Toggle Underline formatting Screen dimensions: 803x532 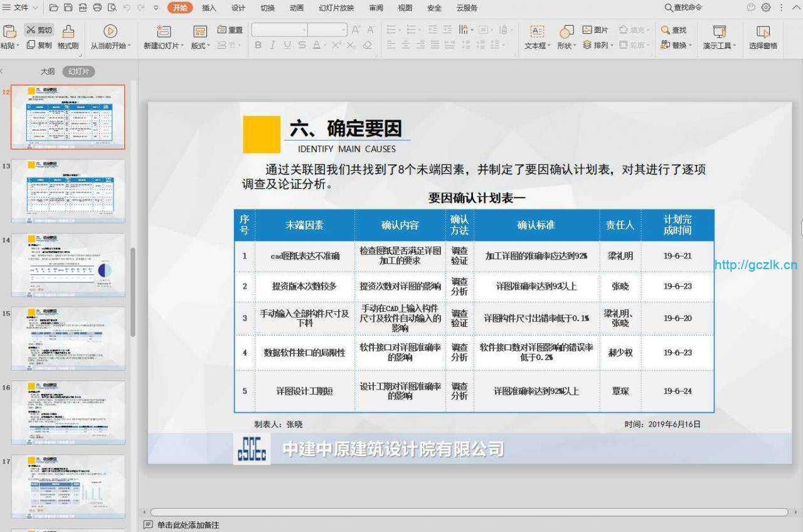(287, 45)
